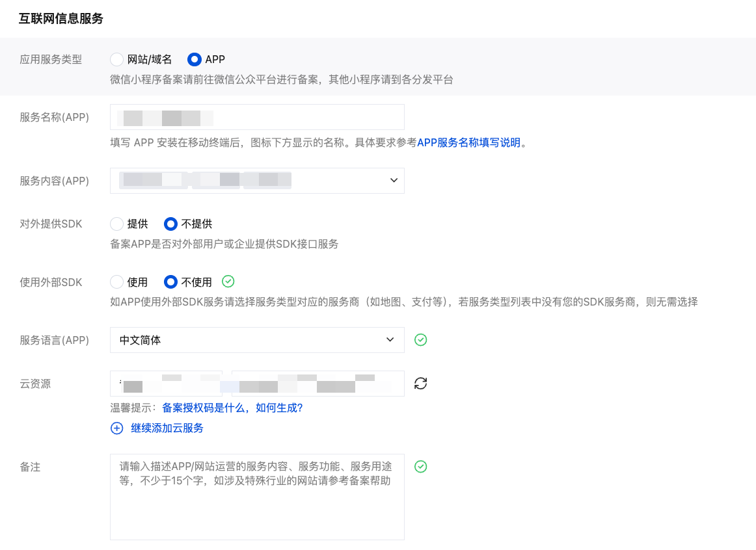This screenshot has width=756, height=550.
Task: Click the 微信小程序备案 hint text
Action: pos(282,79)
